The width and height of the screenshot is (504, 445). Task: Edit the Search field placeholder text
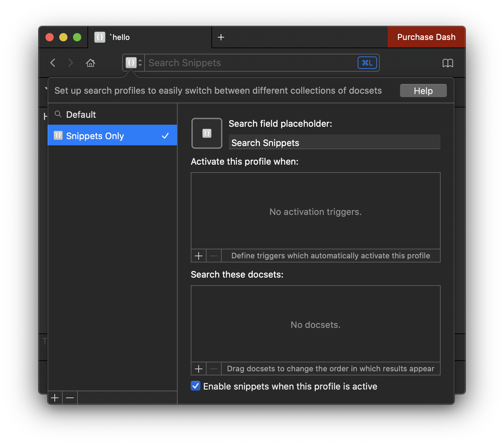(334, 143)
